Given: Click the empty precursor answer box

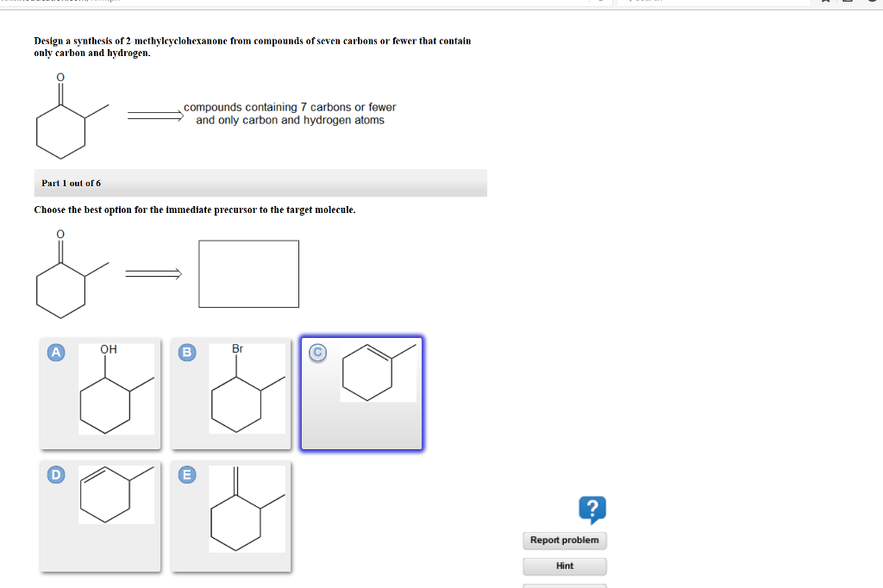Looking at the screenshot, I should (x=248, y=273).
